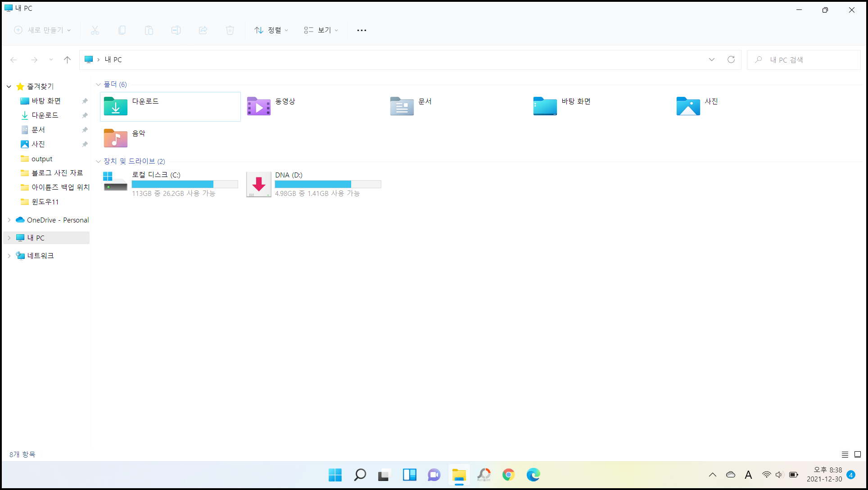
Task: Select the 사진 folder icon in main pane
Action: point(688,107)
